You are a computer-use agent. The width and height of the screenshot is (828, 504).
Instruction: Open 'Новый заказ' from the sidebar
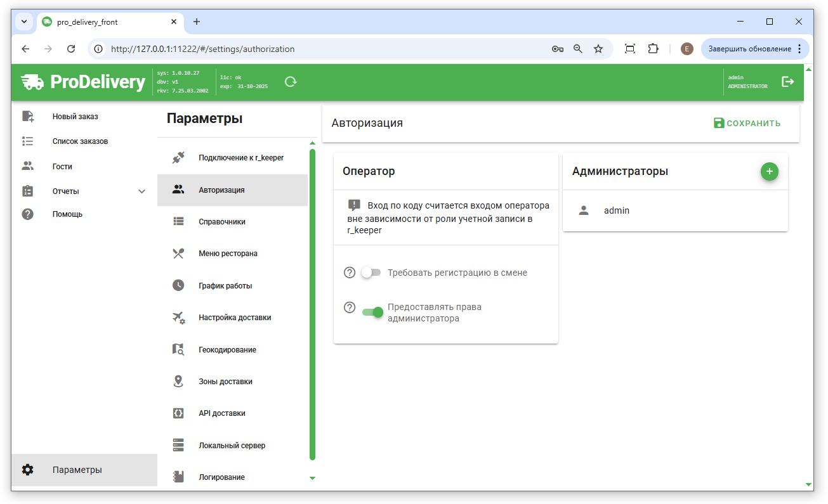point(75,117)
